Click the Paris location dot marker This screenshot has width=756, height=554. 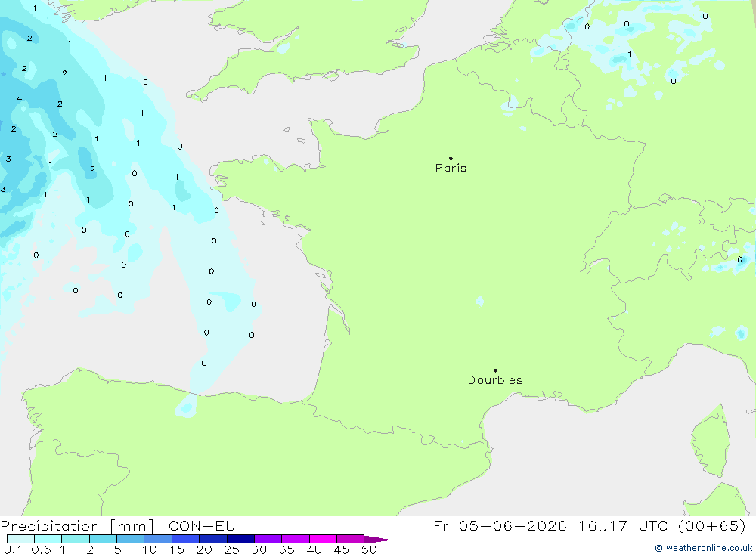[451, 158]
